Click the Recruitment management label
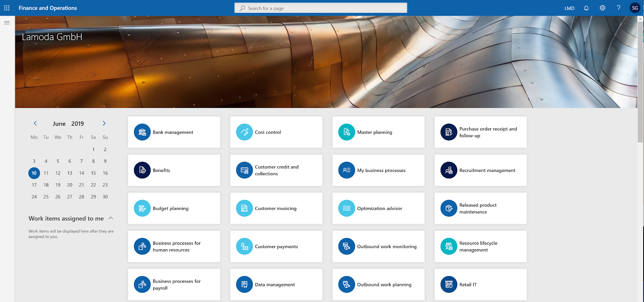This screenshot has width=644, height=302. coord(487,170)
